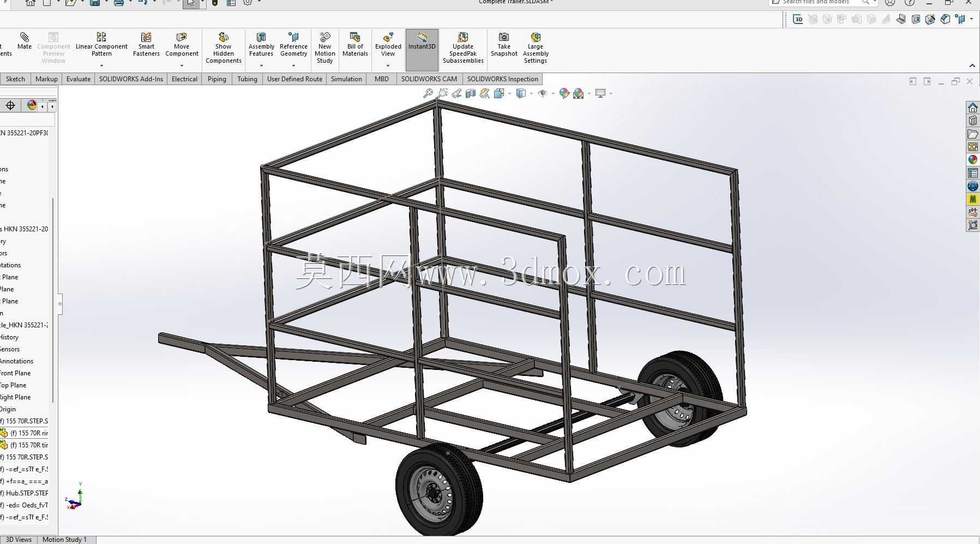
Task: Collapse the CommandManager ribbon chevron
Action: click(972, 65)
